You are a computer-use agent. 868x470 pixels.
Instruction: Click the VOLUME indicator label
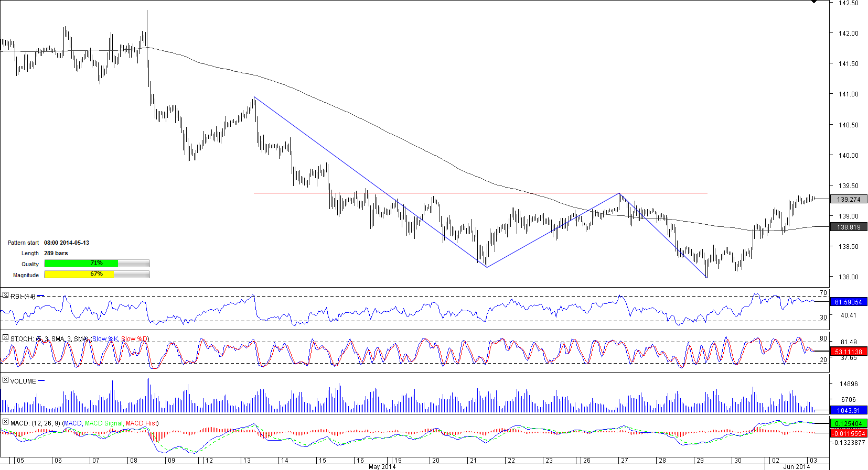pos(23,381)
